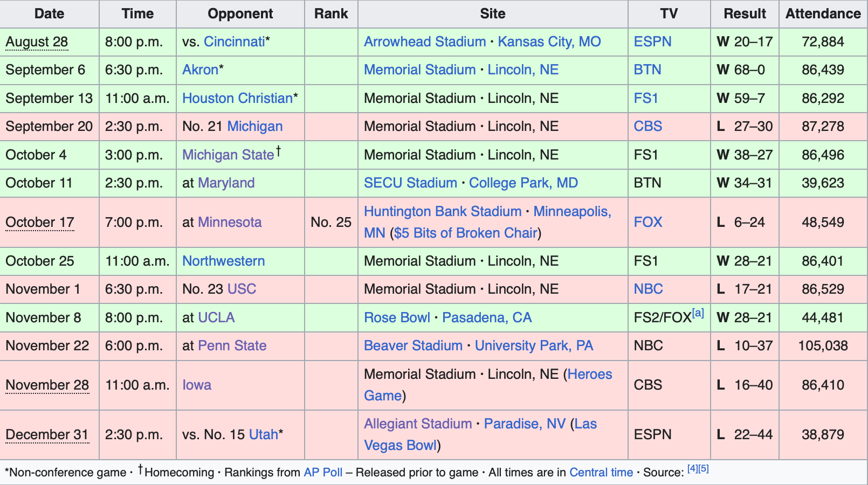Click the ESPN TV link in the August 28 row
Screen dimensions: 868x485
[x=652, y=42]
